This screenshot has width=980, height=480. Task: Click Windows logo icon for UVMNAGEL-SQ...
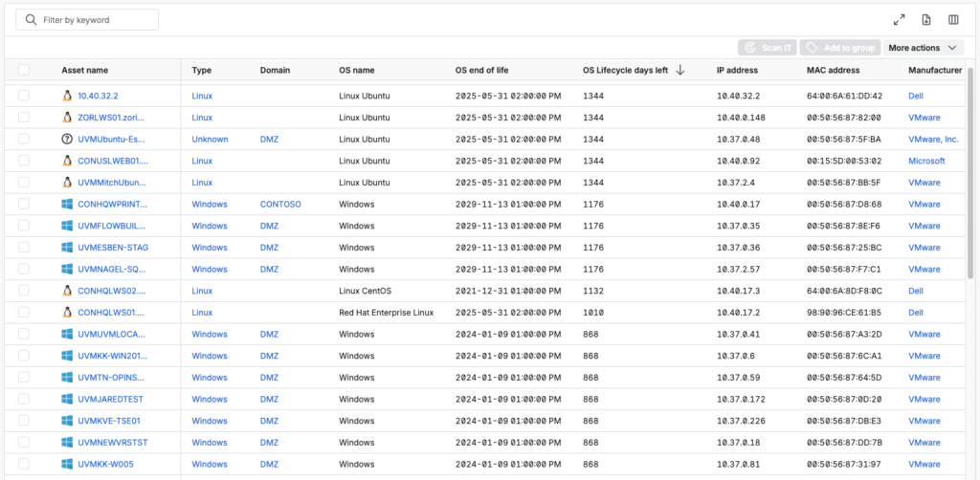[x=67, y=269]
